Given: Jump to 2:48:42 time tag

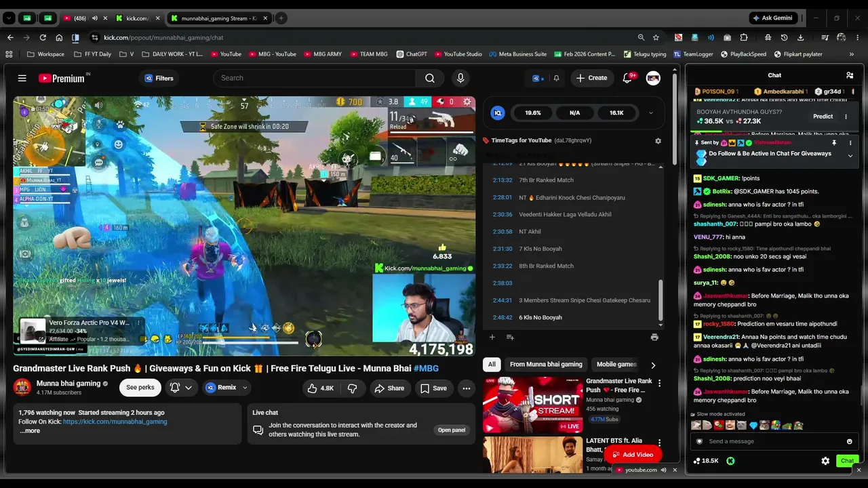Looking at the screenshot, I should coord(502,317).
